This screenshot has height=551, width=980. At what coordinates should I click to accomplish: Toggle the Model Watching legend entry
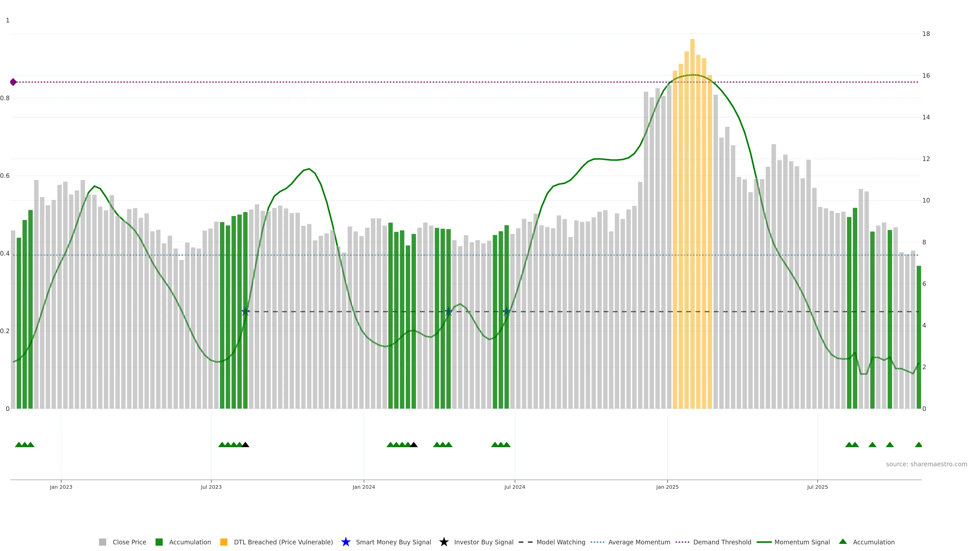tap(560, 542)
